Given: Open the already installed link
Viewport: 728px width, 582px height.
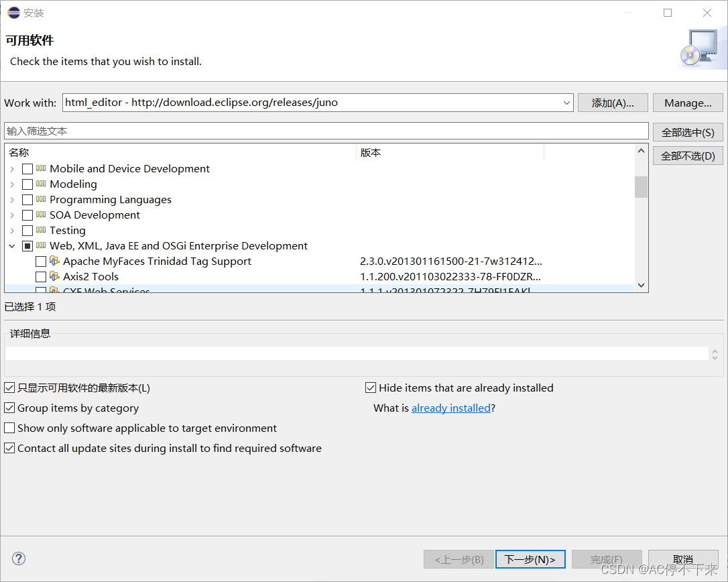Looking at the screenshot, I should tap(451, 408).
